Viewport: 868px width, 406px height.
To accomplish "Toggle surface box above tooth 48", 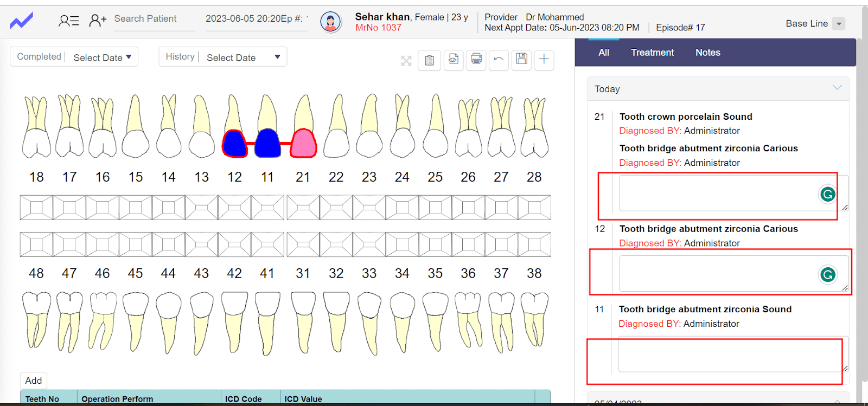I will [x=36, y=244].
